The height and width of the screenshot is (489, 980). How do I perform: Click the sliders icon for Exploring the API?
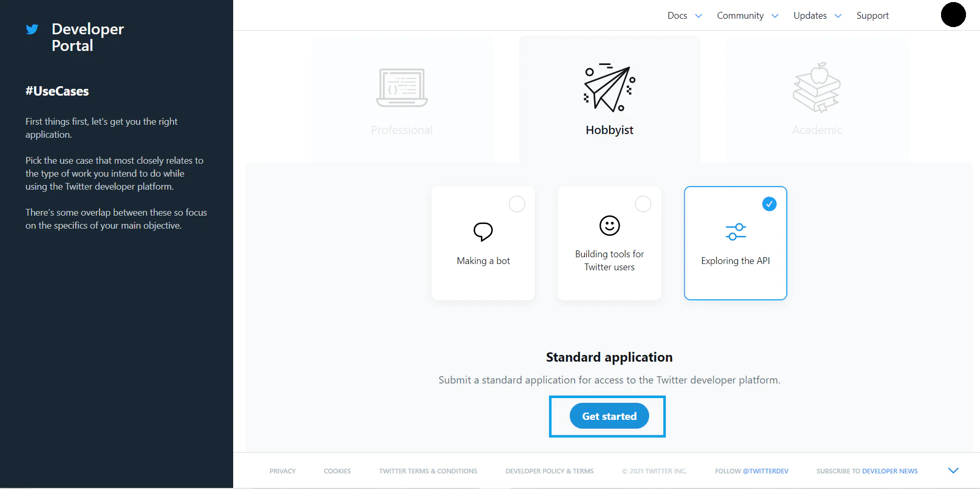click(x=735, y=232)
